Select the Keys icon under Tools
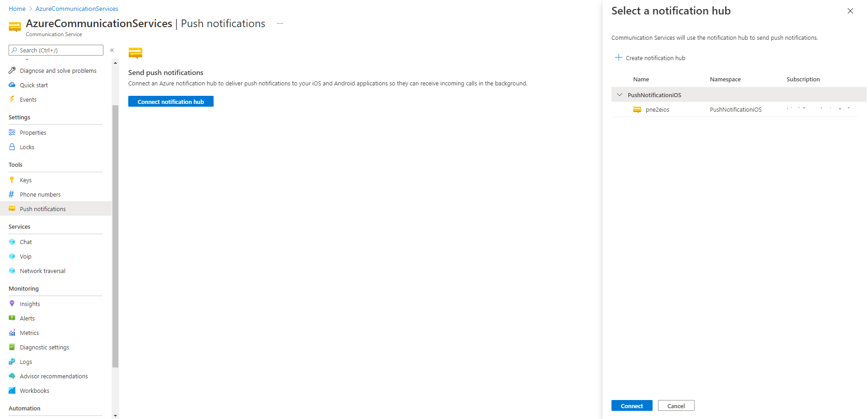868x419 pixels. [12, 179]
